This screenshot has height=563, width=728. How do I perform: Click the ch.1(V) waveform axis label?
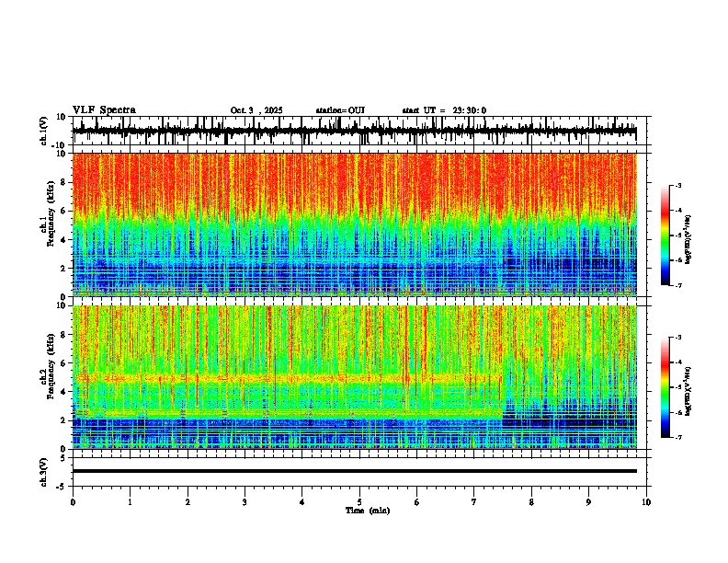click(44, 131)
